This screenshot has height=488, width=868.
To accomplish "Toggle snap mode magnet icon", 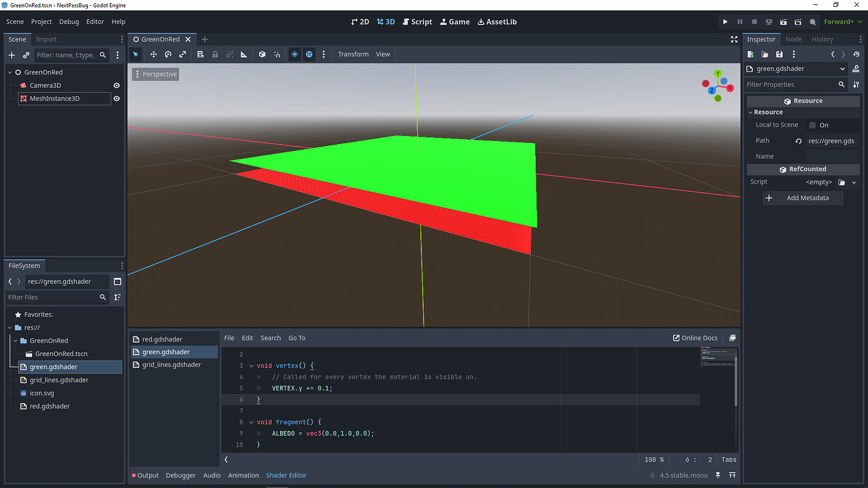I will pos(277,54).
